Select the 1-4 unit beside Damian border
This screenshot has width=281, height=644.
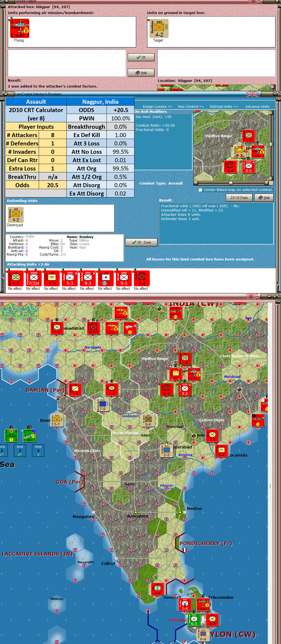tap(75, 389)
